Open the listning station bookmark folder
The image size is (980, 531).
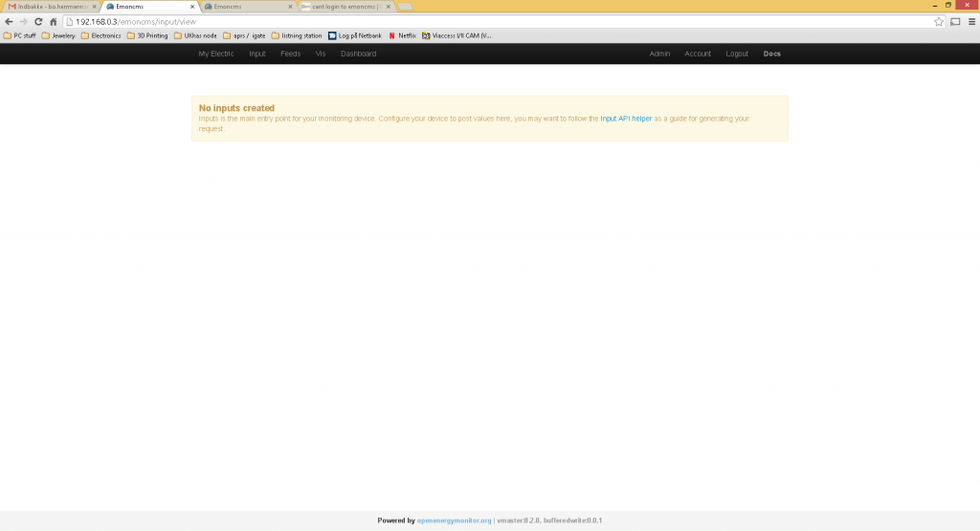(297, 36)
